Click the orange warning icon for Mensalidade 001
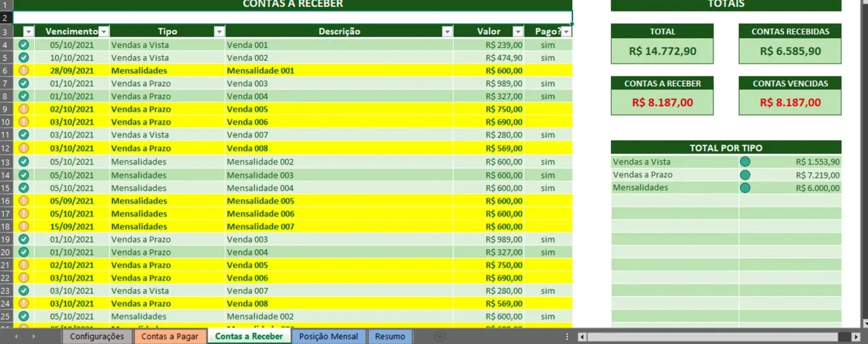The width and height of the screenshot is (868, 344). pyautogui.click(x=24, y=70)
